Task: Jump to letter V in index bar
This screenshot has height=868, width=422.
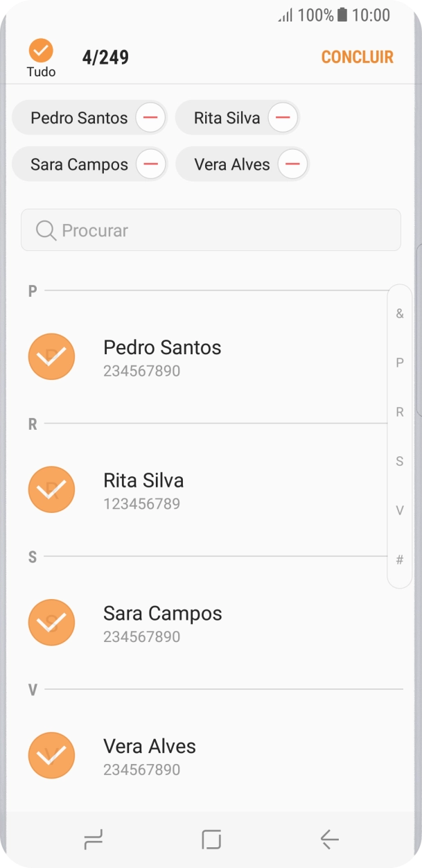Action: coord(400,511)
